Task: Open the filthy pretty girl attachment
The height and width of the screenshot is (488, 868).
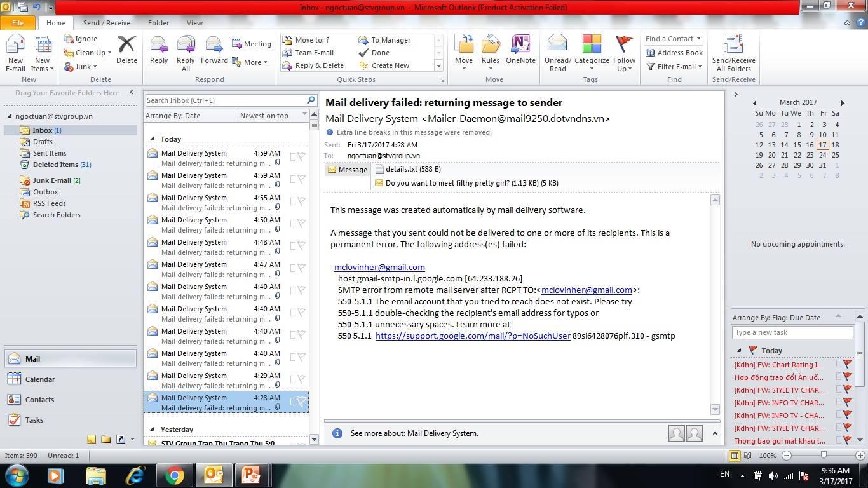Action: 466,183
